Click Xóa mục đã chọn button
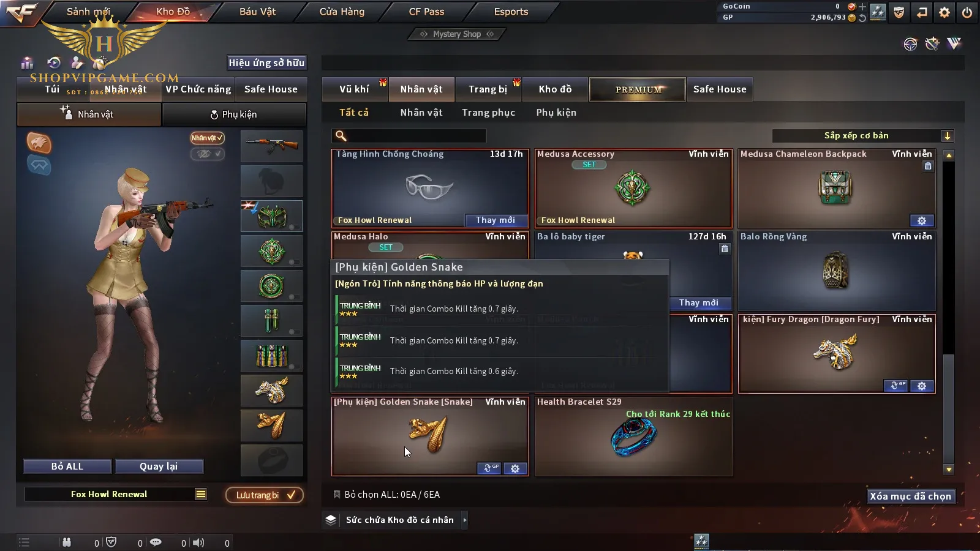Screen dimensions: 980x551 [911, 496]
